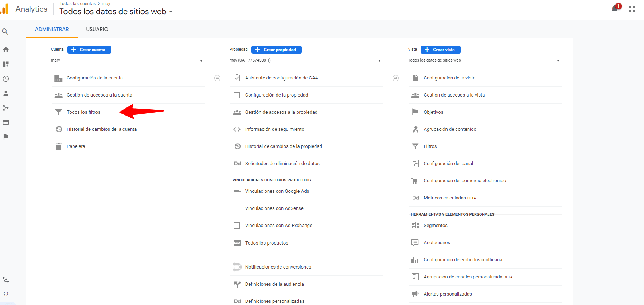
Task: Open the Customization dashboard grid icon
Action: coord(6,64)
